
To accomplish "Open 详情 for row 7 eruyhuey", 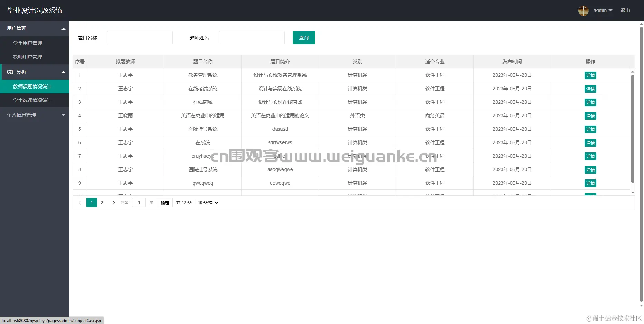I will 590,156.
